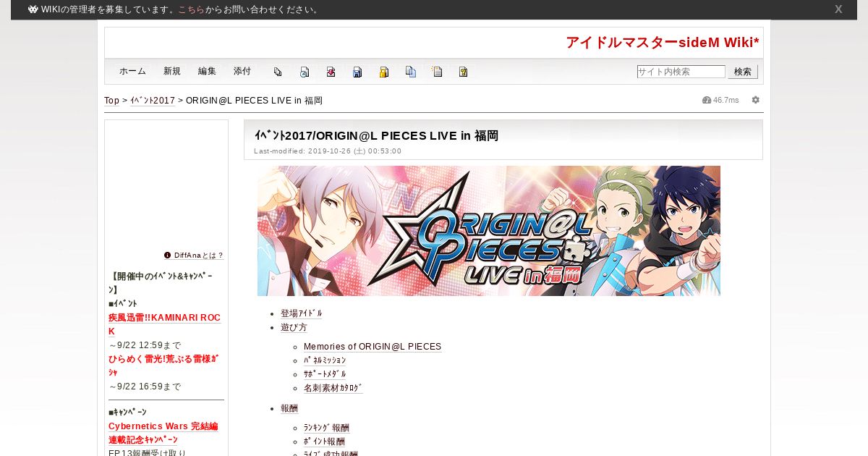
Task: Jump to ﾗﾝｷﾝｸﾞ報酬 section
Action: click(x=326, y=428)
